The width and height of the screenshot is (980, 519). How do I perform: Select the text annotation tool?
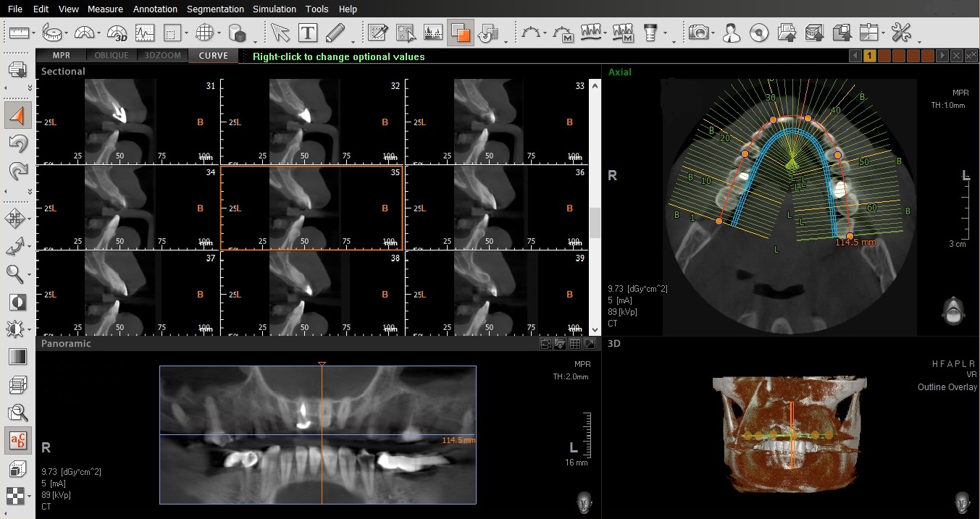[x=308, y=33]
